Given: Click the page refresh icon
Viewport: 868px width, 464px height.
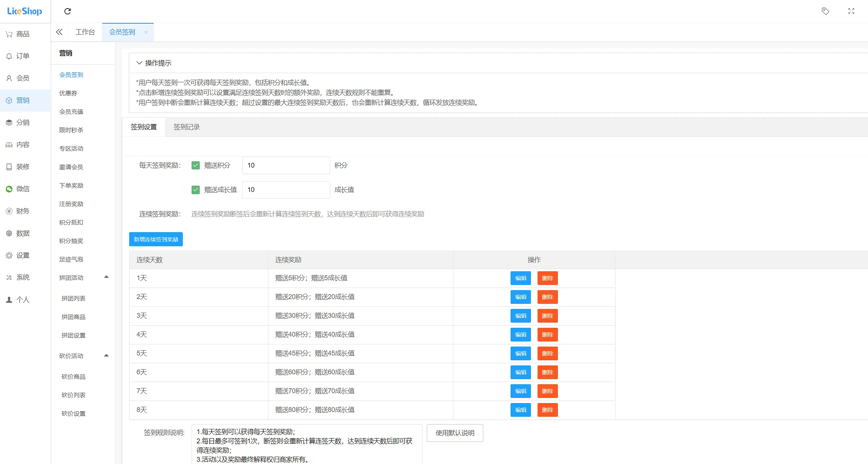Looking at the screenshot, I should (x=68, y=11).
